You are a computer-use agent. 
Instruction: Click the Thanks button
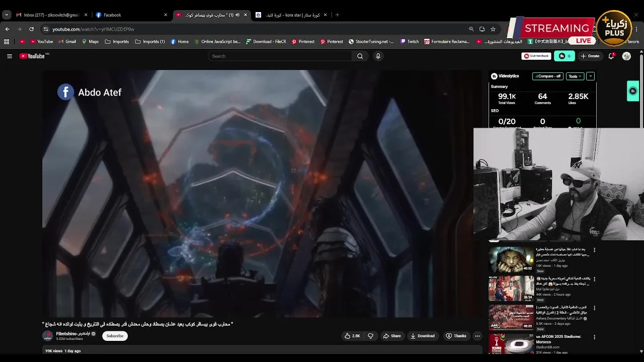[x=456, y=336]
